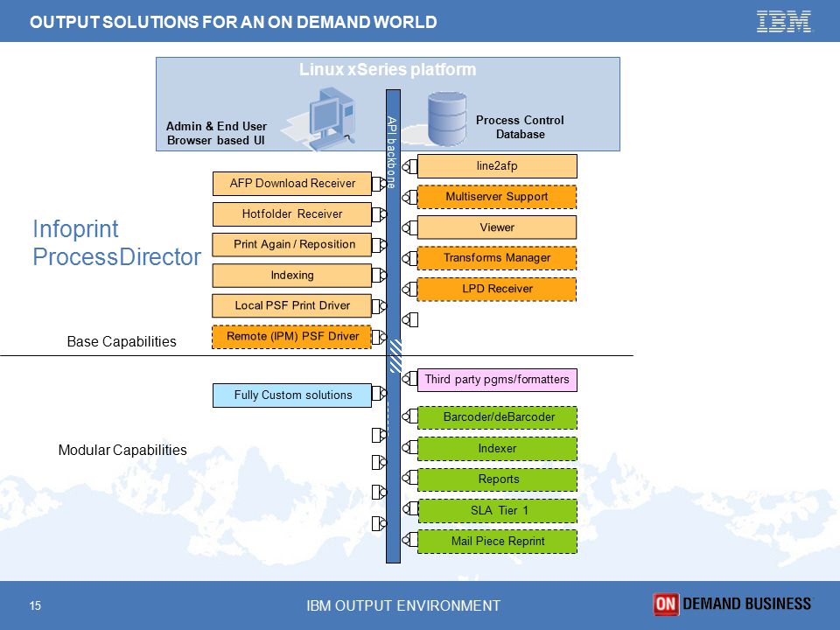Select the Transforms Manager box

(x=497, y=258)
